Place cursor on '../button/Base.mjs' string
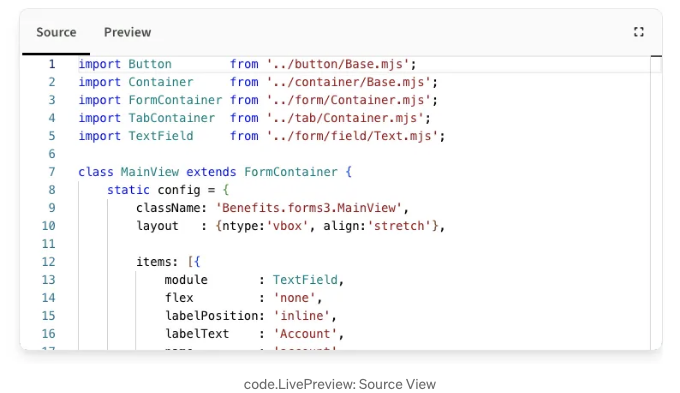Viewport: 680px width, 393px height. tap(338, 64)
